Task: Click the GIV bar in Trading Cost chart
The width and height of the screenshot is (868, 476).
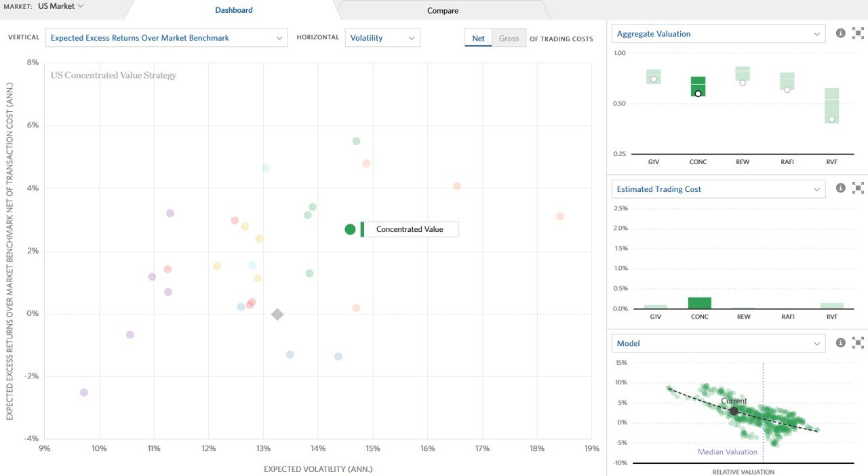Action: (x=655, y=307)
